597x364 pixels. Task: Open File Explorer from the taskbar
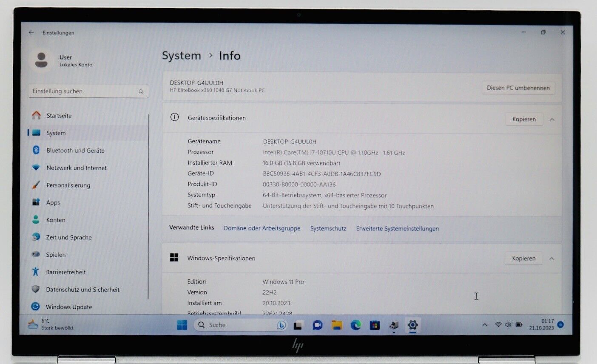click(x=337, y=326)
